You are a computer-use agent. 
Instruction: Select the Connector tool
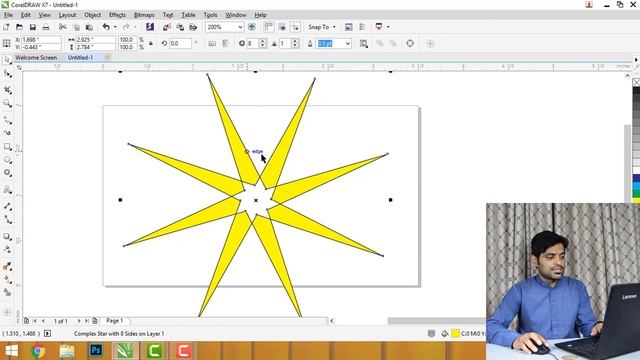point(7,220)
